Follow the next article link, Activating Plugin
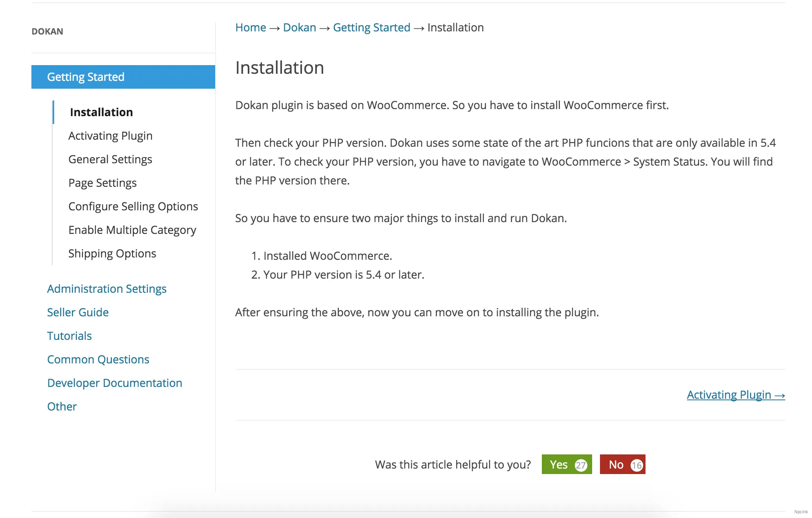The width and height of the screenshot is (812, 518). (735, 395)
